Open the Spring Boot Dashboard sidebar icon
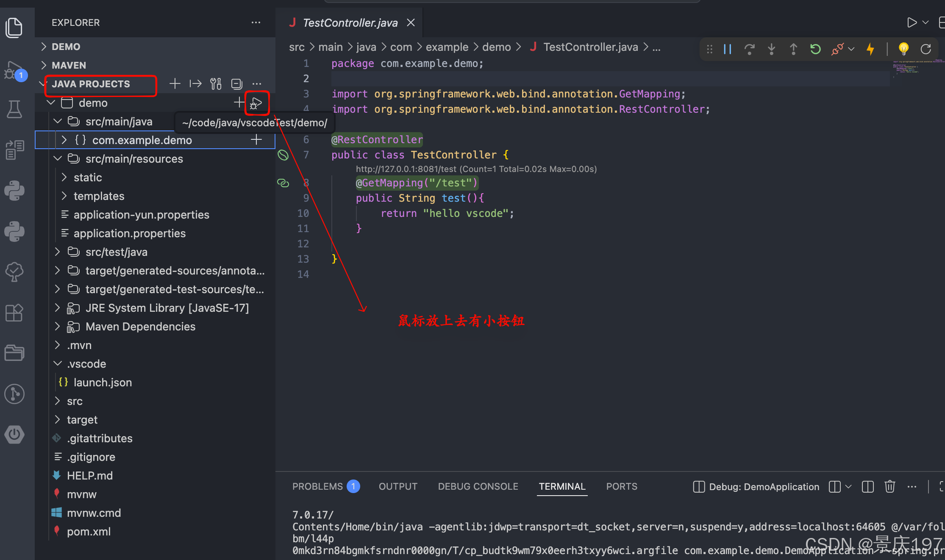Image resolution: width=945 pixels, height=560 pixels. pyautogui.click(x=14, y=434)
